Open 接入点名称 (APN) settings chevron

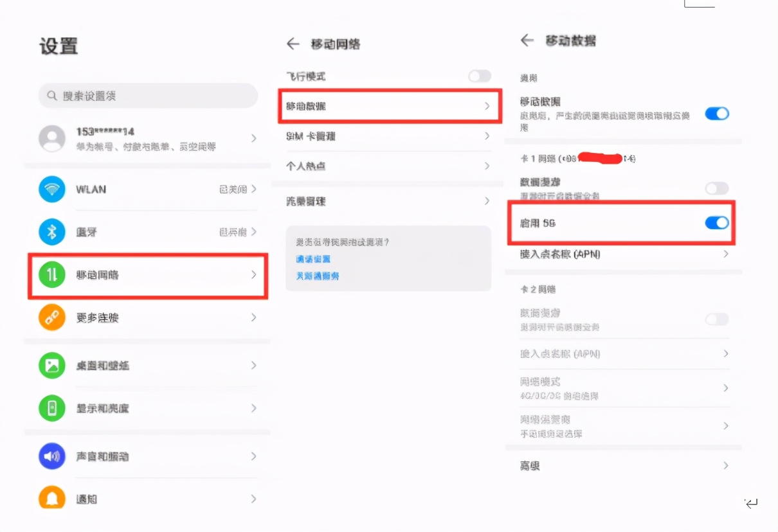(725, 254)
